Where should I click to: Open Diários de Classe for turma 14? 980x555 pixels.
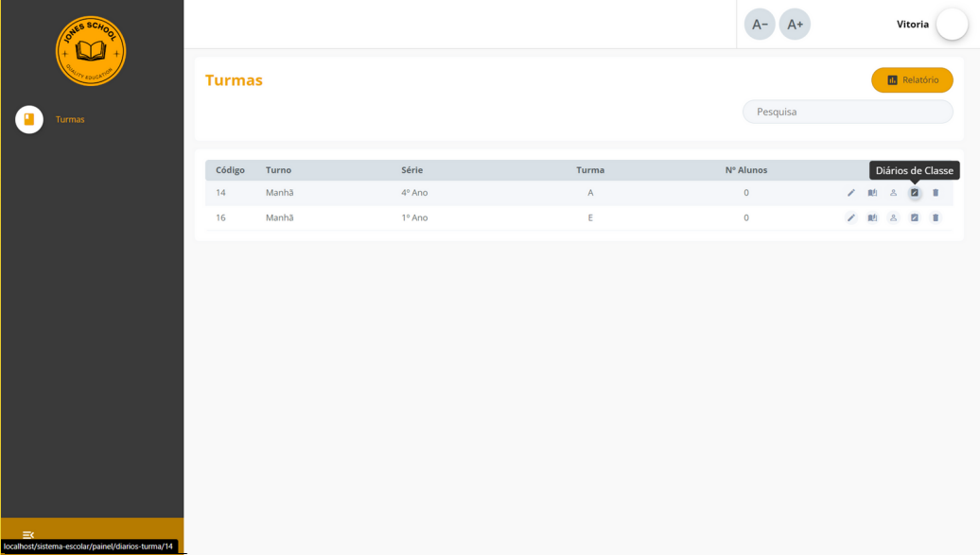[x=914, y=193]
